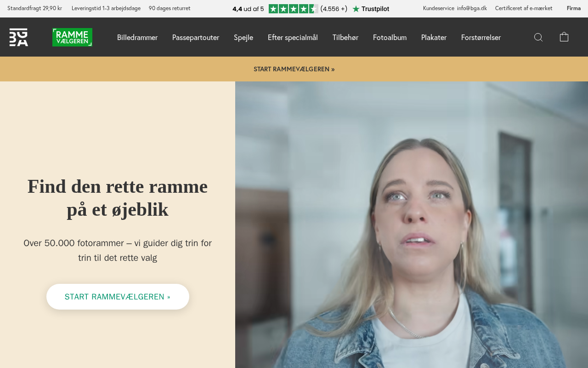Go to Efter specialmål
This screenshot has width=588, height=368.
[293, 37]
